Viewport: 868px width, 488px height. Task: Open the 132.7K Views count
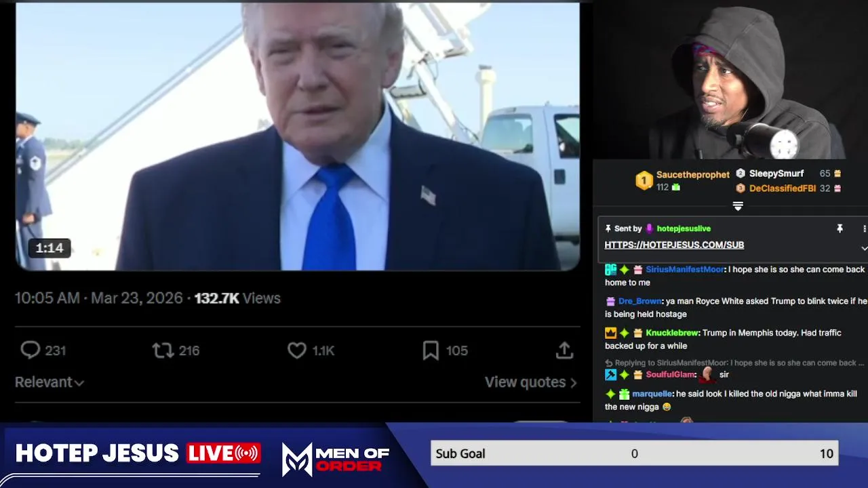point(237,298)
